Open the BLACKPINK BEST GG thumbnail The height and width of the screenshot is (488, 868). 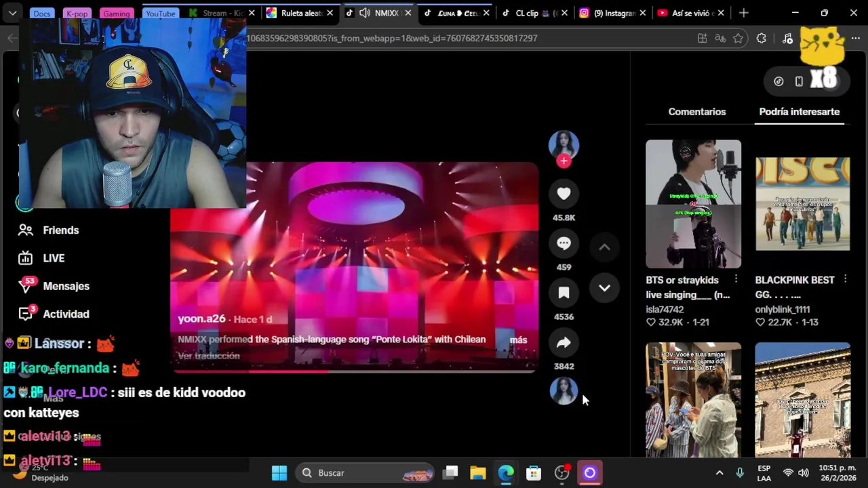(x=802, y=204)
